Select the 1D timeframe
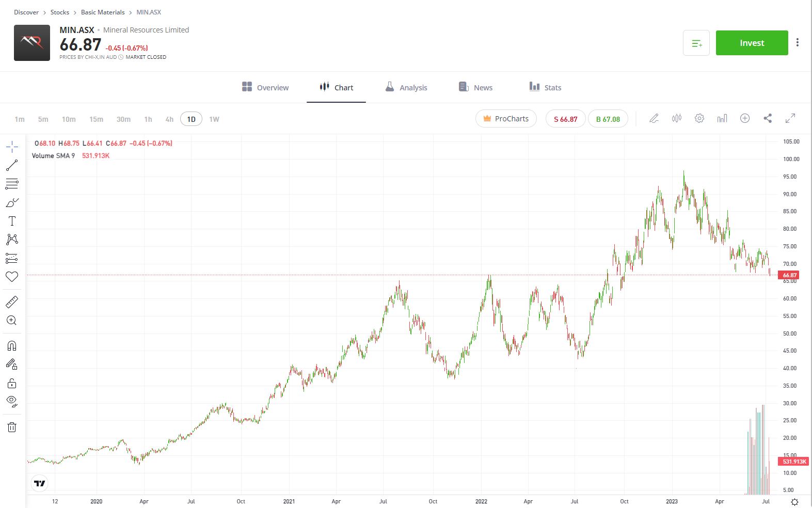Screen dimensions: 812x508 coord(191,119)
